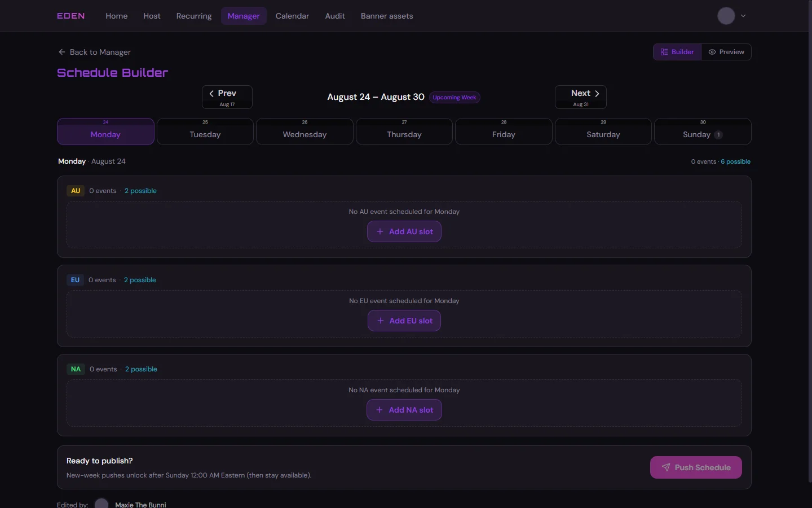812x508 pixels.
Task: Click the Back to Manager link
Action: pos(95,52)
